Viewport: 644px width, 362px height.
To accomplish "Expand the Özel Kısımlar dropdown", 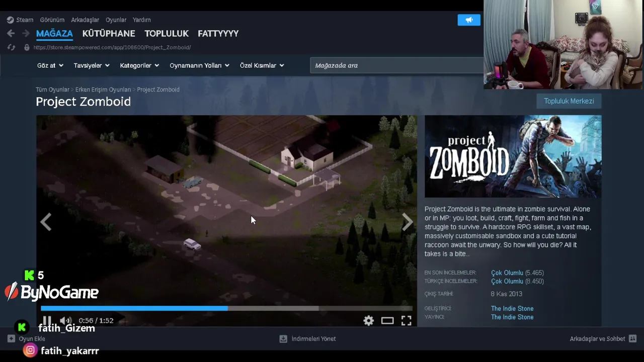I will coord(262,65).
